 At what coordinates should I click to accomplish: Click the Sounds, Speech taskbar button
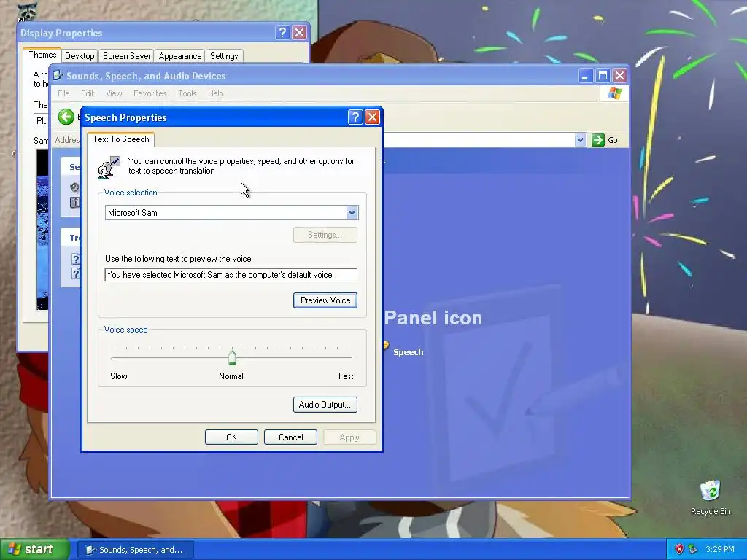click(135, 550)
